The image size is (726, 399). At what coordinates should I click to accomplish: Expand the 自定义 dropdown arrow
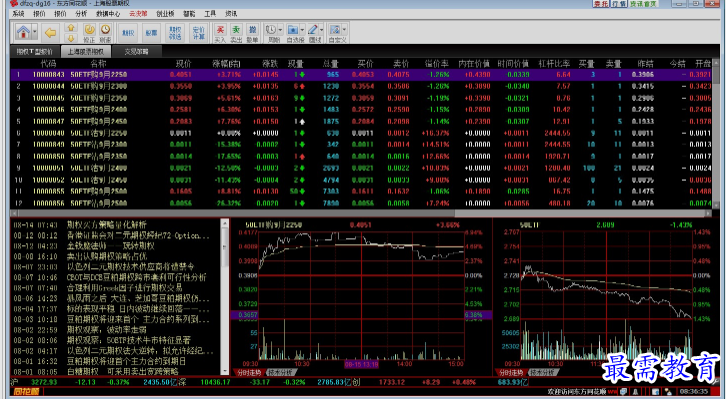(344, 30)
